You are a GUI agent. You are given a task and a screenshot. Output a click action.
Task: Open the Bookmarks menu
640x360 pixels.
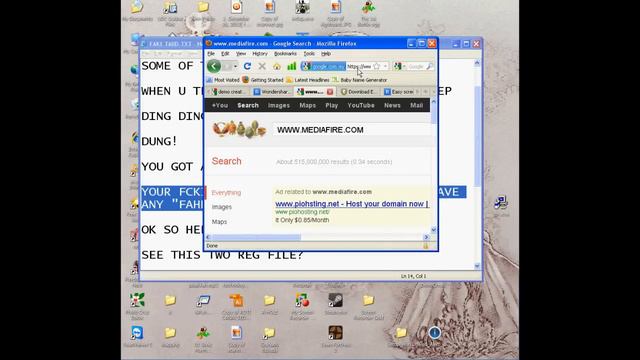click(285, 54)
